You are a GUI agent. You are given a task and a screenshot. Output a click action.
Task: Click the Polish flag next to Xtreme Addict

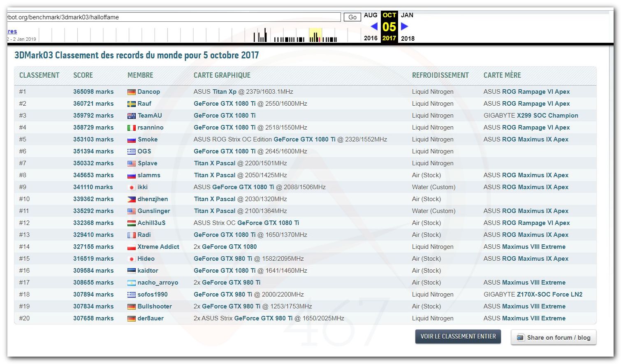tap(132, 247)
